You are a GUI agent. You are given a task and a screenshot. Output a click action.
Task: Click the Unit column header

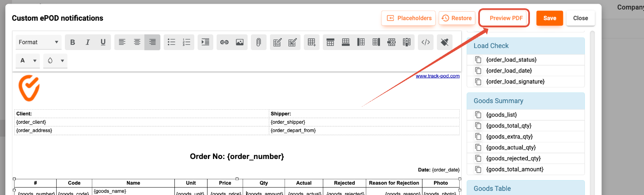(x=191, y=183)
